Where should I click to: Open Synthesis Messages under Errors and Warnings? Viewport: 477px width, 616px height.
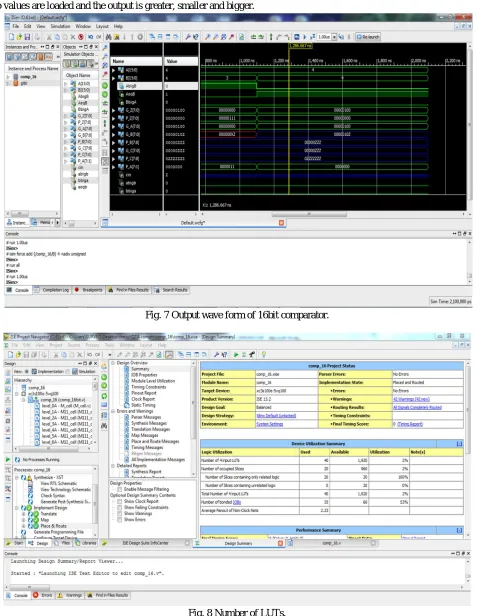coord(149,423)
